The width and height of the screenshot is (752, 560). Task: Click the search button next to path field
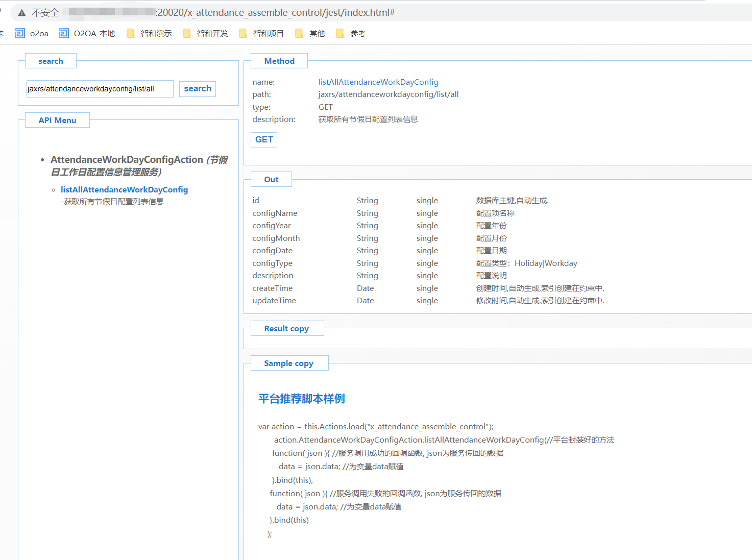pos(197,89)
